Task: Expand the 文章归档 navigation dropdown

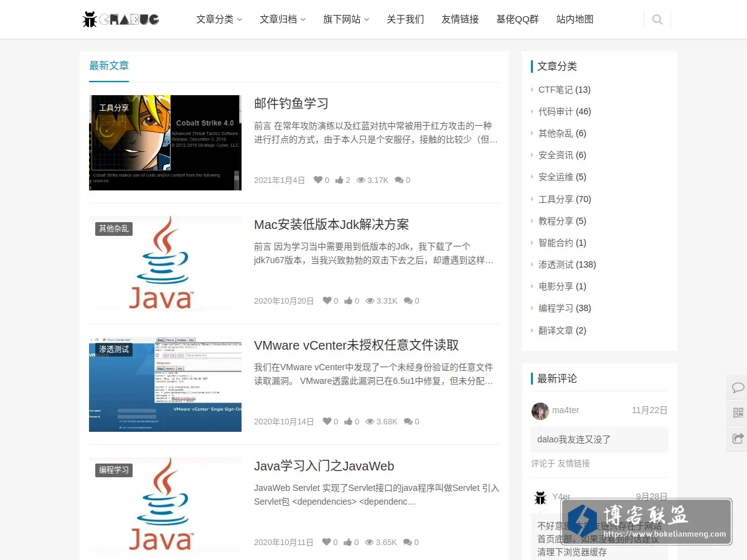Action: coord(283,19)
